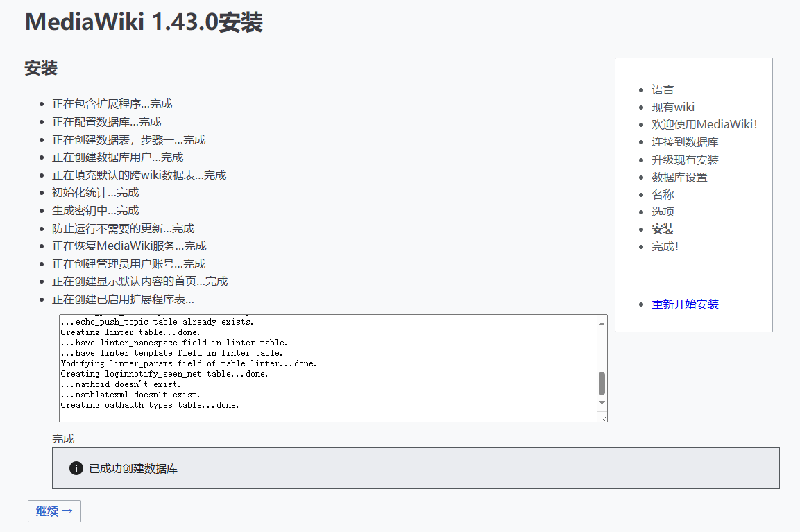Click the 完成 label below the log

pyautogui.click(x=63, y=438)
